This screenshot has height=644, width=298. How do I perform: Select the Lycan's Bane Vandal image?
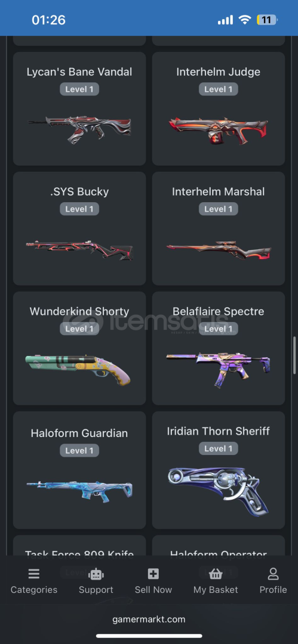[x=79, y=129]
